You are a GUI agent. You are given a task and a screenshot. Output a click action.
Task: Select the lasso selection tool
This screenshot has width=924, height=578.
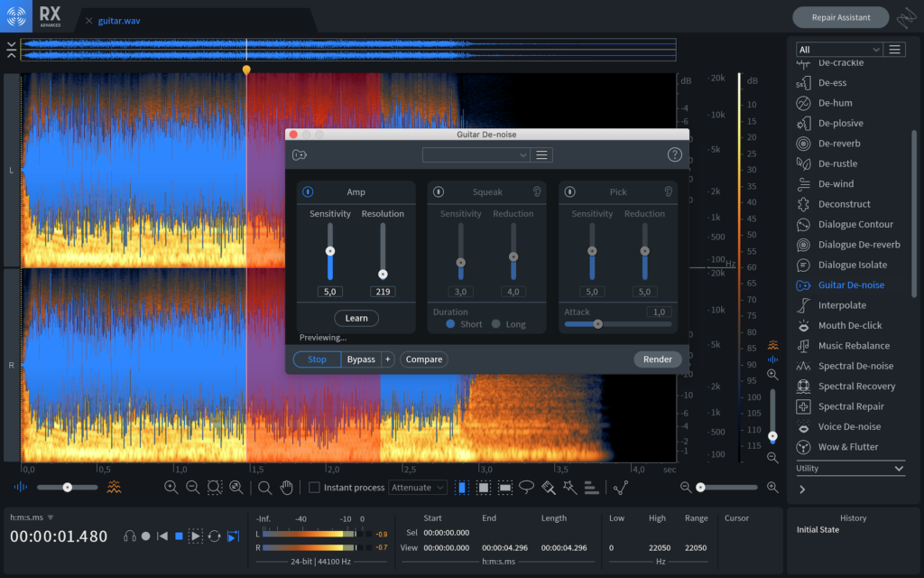pos(526,488)
